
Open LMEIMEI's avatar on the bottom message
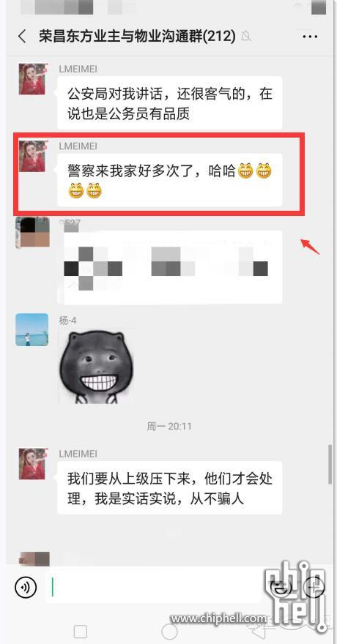coord(32,464)
